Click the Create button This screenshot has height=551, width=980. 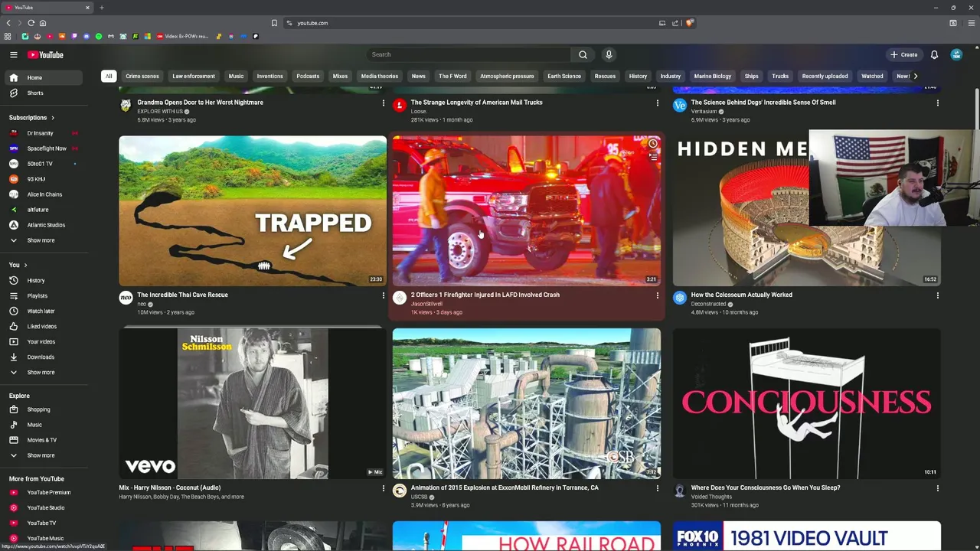[903, 54]
